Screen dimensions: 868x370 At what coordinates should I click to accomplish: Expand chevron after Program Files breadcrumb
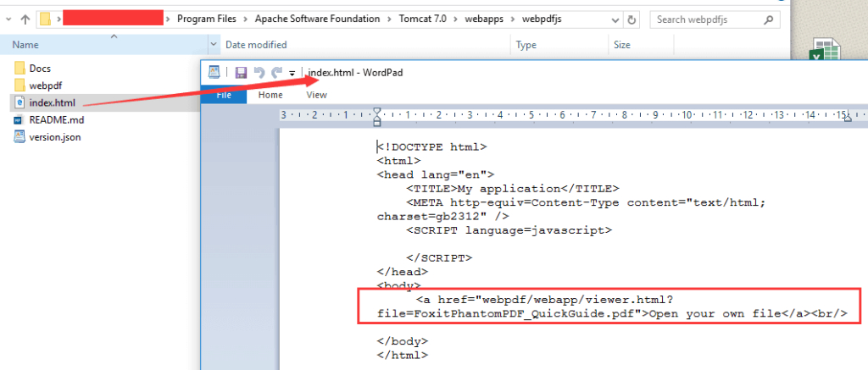coord(245,19)
